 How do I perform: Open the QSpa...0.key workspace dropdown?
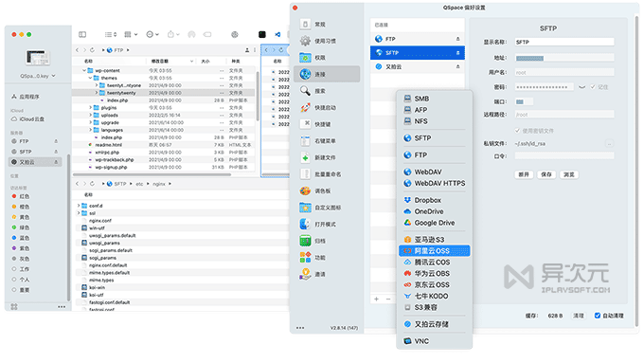pyautogui.click(x=38, y=76)
